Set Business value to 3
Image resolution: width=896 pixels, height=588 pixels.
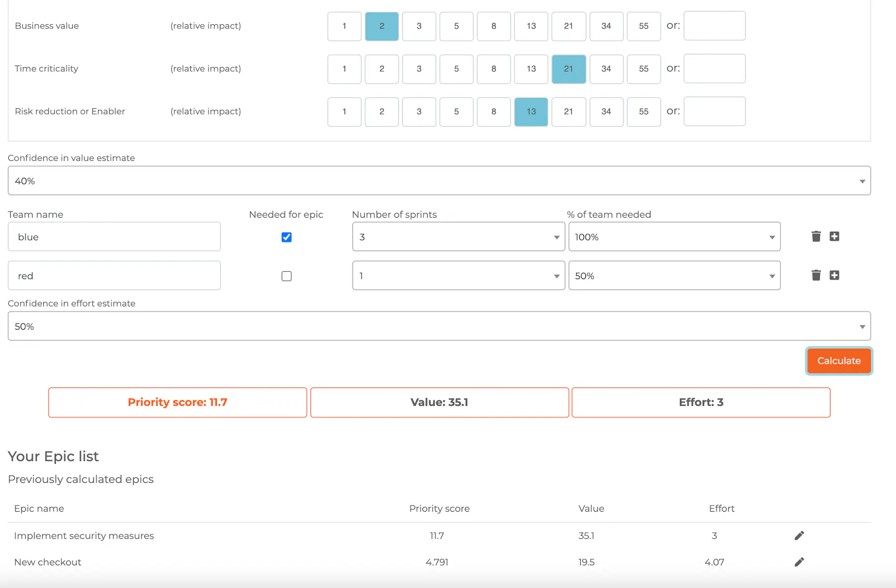pyautogui.click(x=419, y=26)
